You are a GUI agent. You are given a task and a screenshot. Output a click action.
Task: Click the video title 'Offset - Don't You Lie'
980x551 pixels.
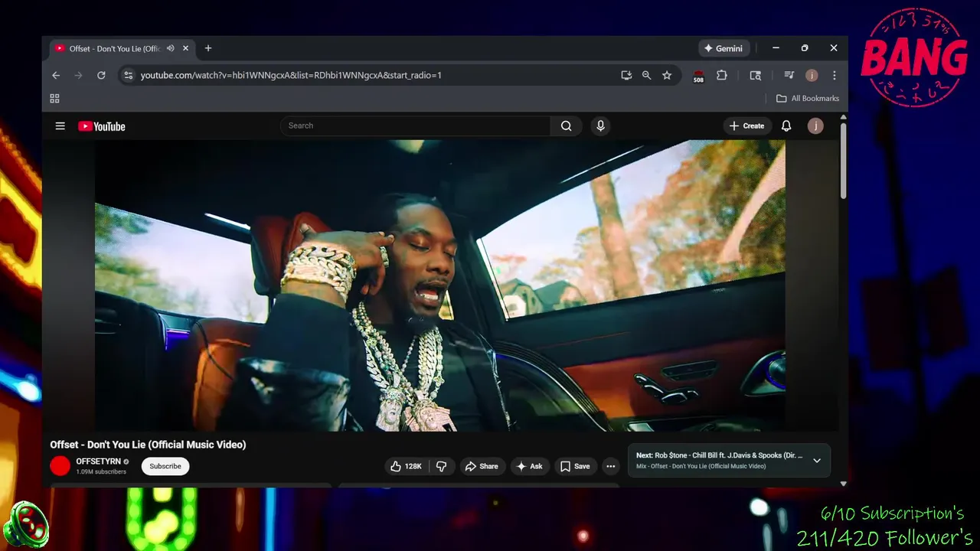(148, 445)
